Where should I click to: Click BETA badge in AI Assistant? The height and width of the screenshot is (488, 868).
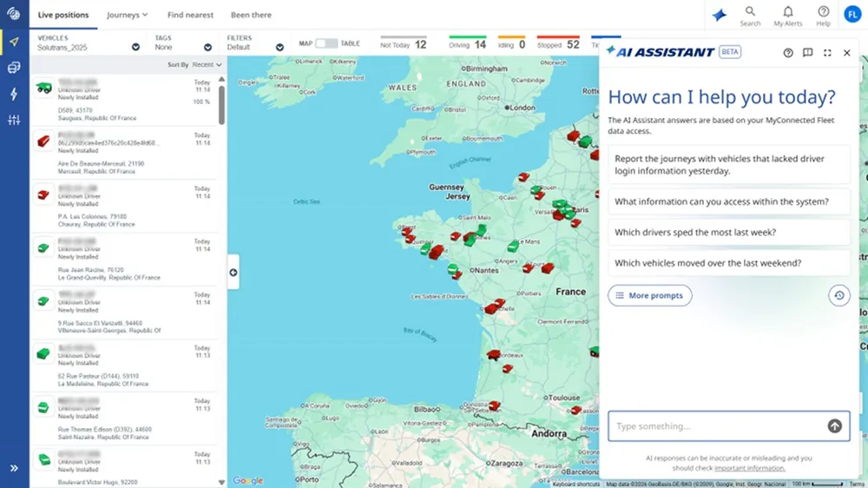pyautogui.click(x=730, y=52)
